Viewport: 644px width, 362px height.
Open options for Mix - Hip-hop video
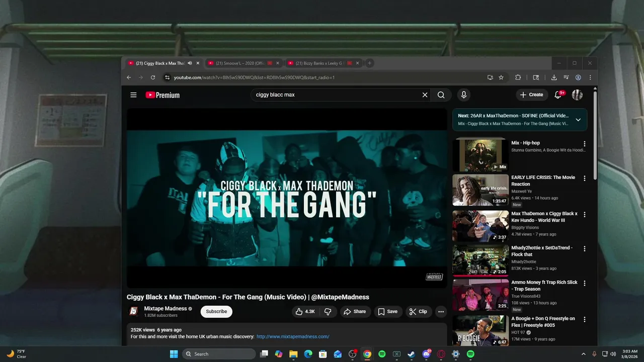pos(584,144)
